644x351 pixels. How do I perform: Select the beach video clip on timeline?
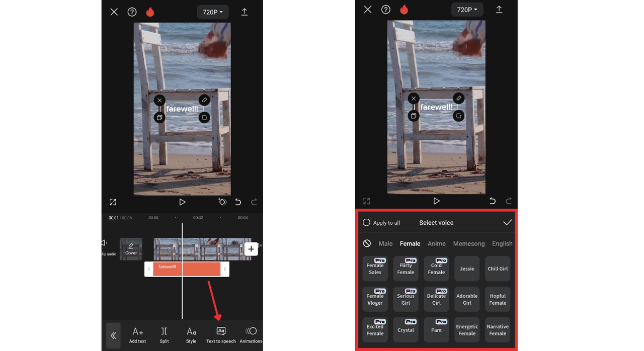(202, 249)
